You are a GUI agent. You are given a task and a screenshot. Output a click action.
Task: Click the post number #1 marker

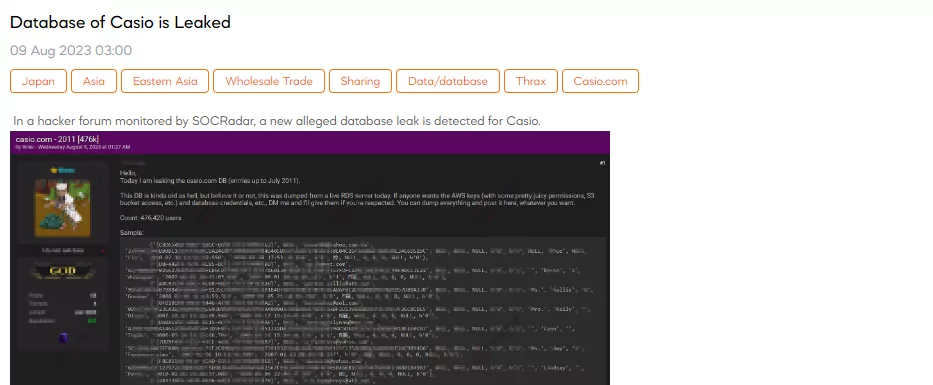pyautogui.click(x=602, y=162)
